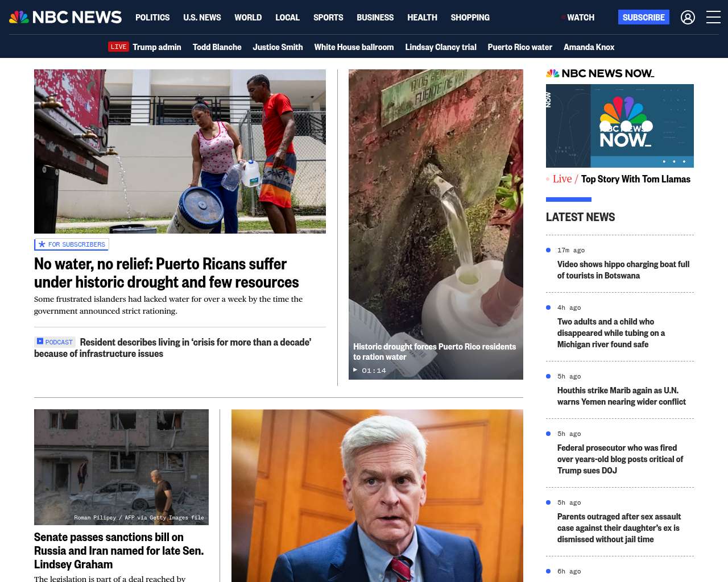Click the drought story summary text

(168, 305)
